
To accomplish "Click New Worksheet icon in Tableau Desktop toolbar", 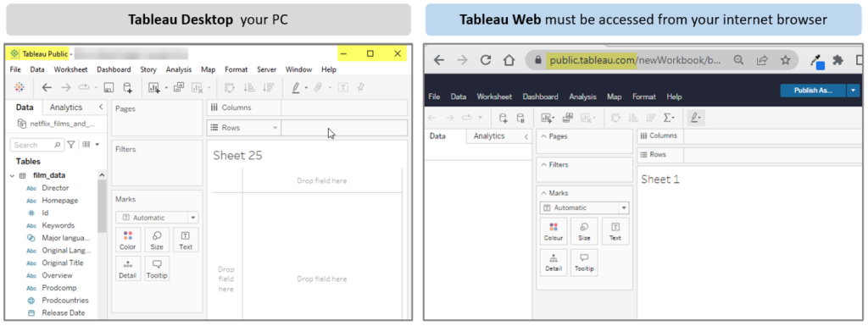I will (x=154, y=87).
